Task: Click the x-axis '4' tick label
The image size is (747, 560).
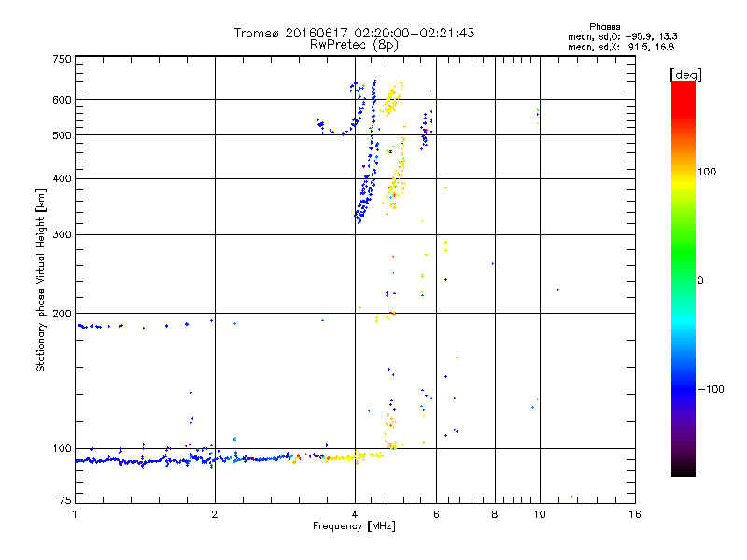Action: click(x=355, y=514)
